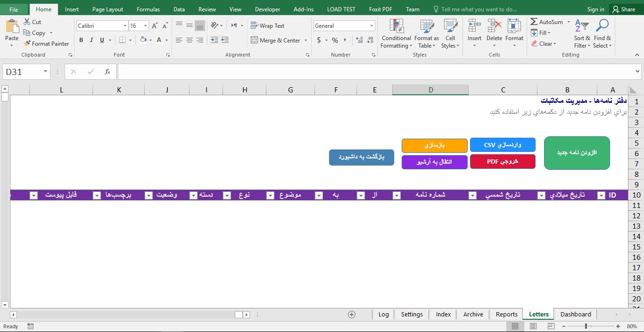Click the zoom slider in status bar
The height and width of the screenshot is (332, 644).
point(586,326)
